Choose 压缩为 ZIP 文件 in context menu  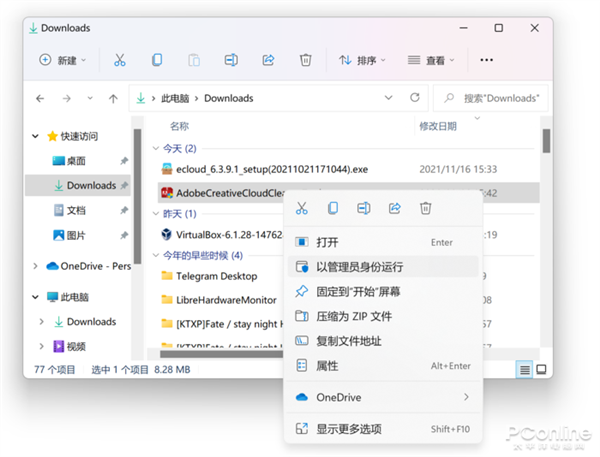pos(383,317)
